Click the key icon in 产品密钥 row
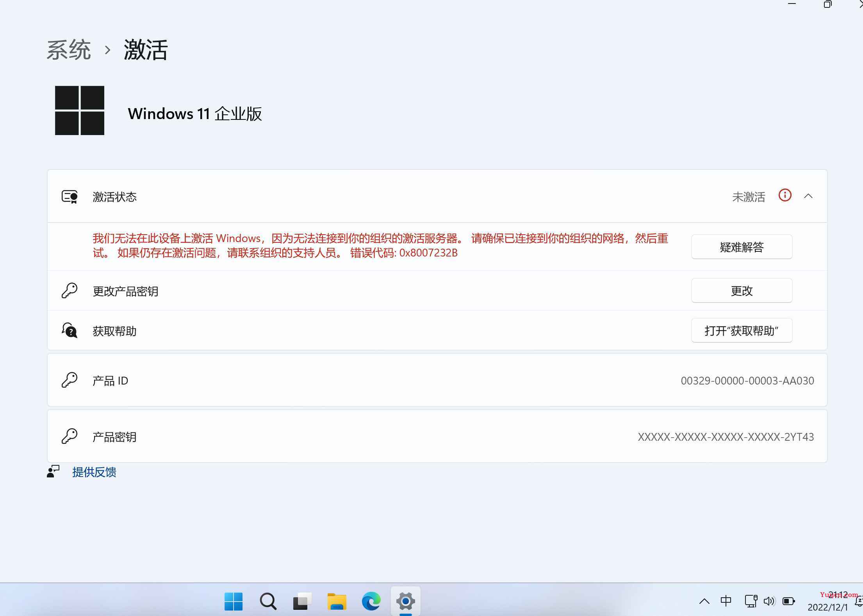Viewport: 863px width, 616px height. 70,436
